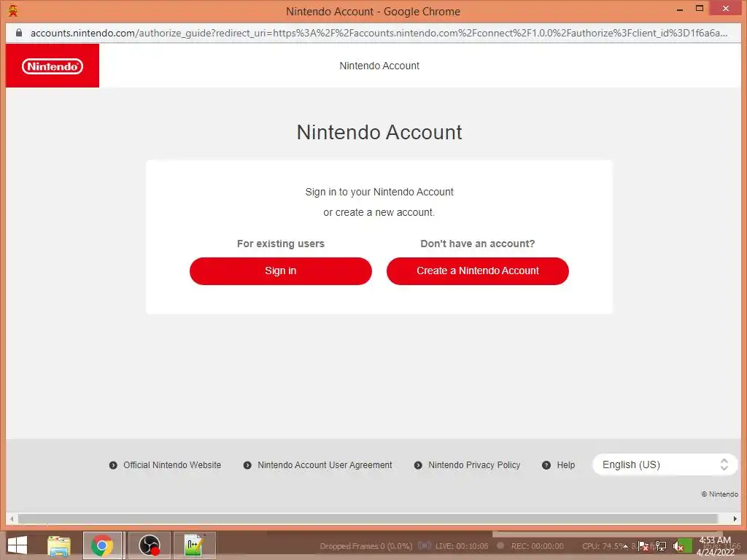
Task: Click the Action Center flag tray icon
Action: tap(643, 546)
